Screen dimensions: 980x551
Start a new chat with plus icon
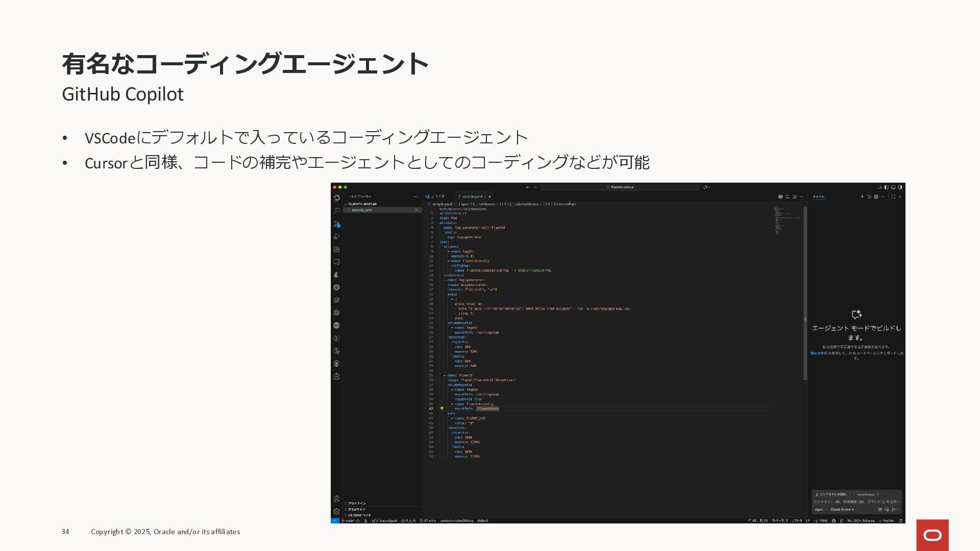click(862, 196)
